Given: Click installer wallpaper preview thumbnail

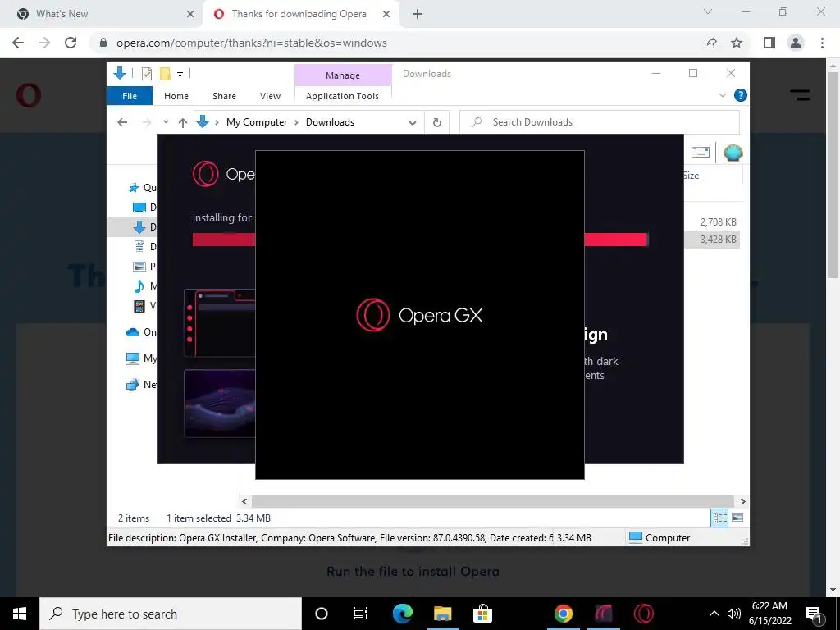Looking at the screenshot, I should point(220,404).
